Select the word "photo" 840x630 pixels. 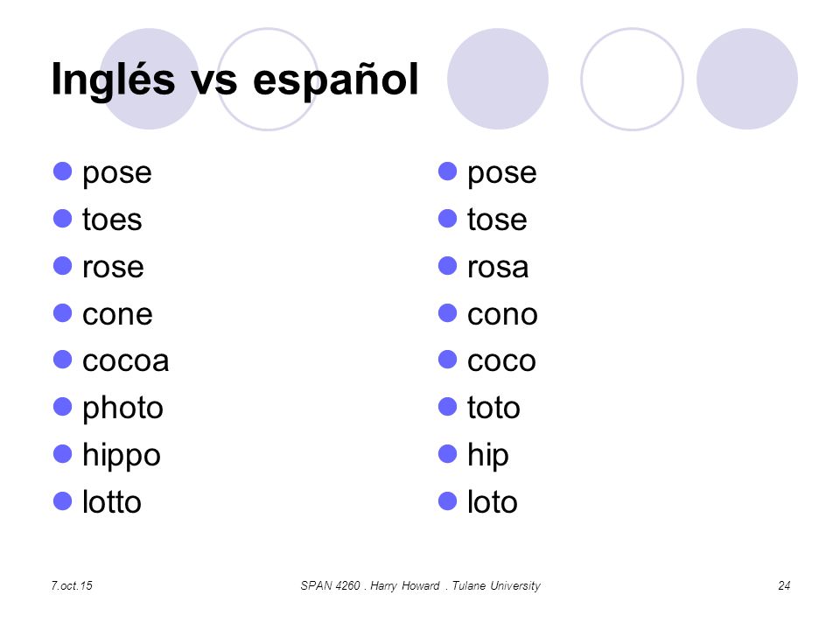pos(122,409)
